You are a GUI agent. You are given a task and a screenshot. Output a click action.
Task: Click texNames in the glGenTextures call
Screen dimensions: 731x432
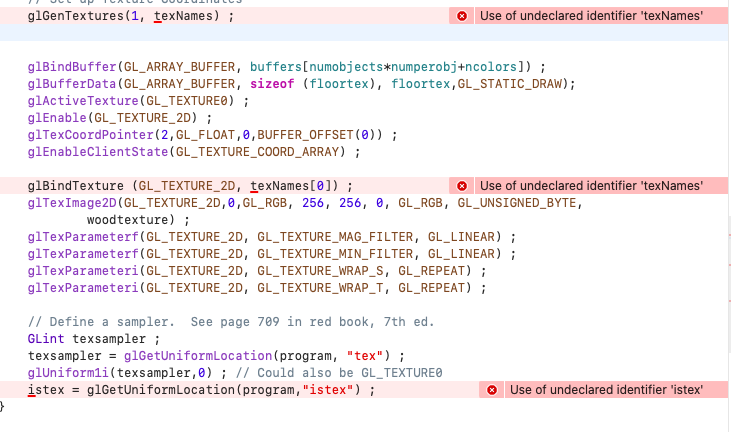(183, 16)
